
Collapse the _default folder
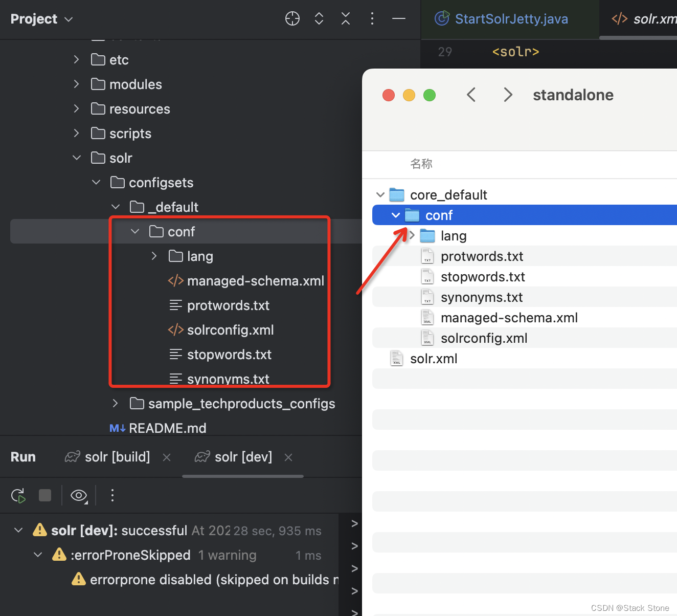pos(116,207)
